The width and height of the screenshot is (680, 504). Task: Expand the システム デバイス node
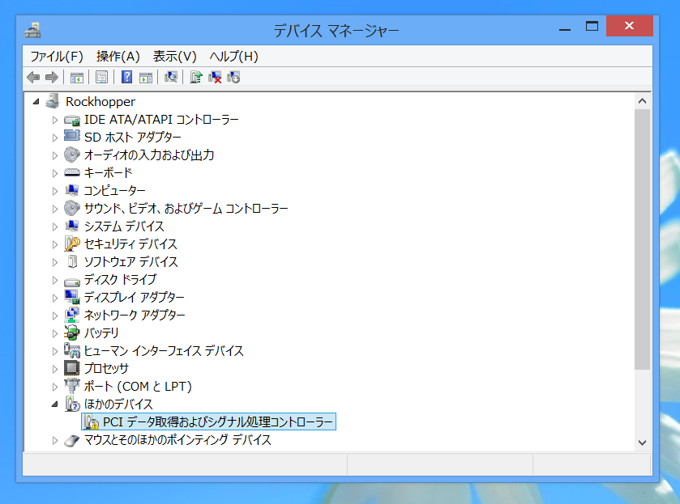tap(55, 226)
